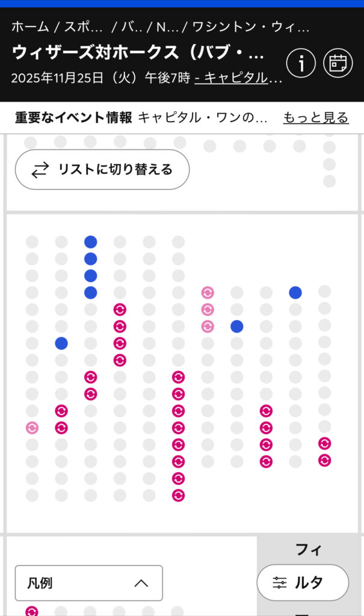Select the topmost faded pink resale seat

(x=208, y=292)
